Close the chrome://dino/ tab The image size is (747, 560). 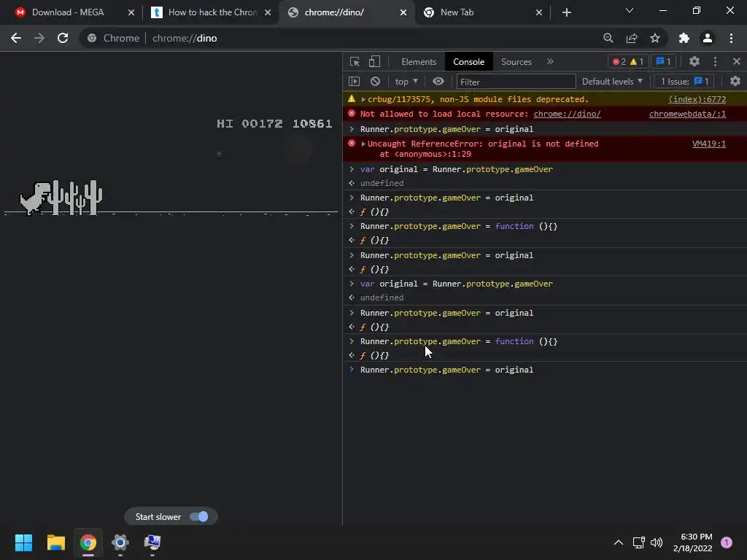coord(403,12)
